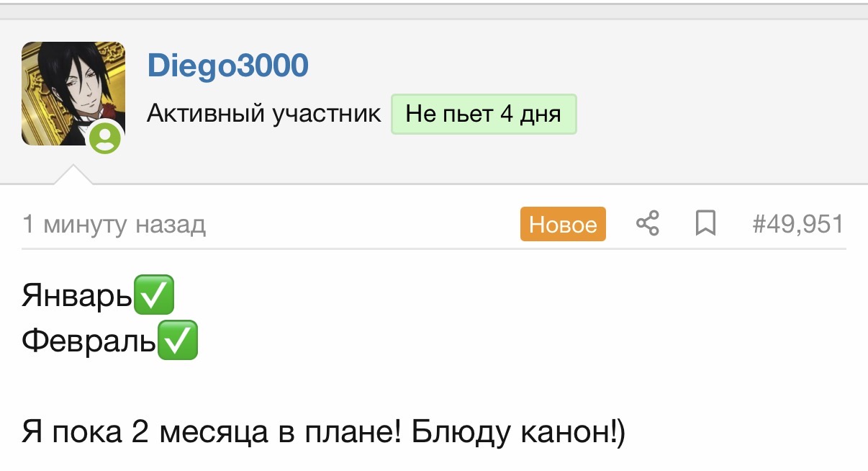Bookmark this post with the bookmark icon
The height and width of the screenshot is (471, 868).
(705, 224)
